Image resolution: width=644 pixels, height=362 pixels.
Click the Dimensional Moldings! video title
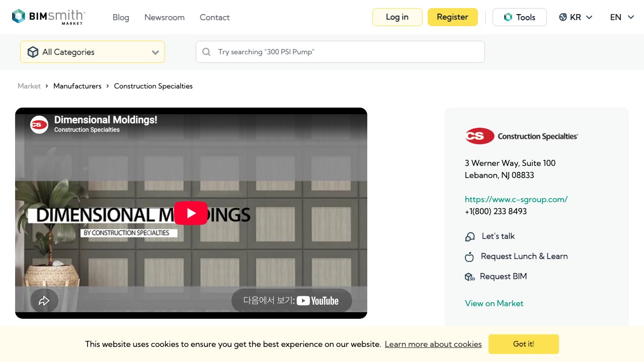tap(106, 120)
